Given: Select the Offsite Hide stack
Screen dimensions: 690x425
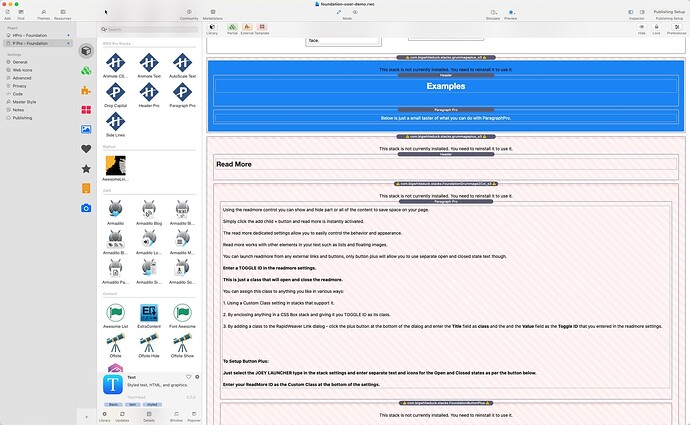Looking at the screenshot, I should 149,345.
